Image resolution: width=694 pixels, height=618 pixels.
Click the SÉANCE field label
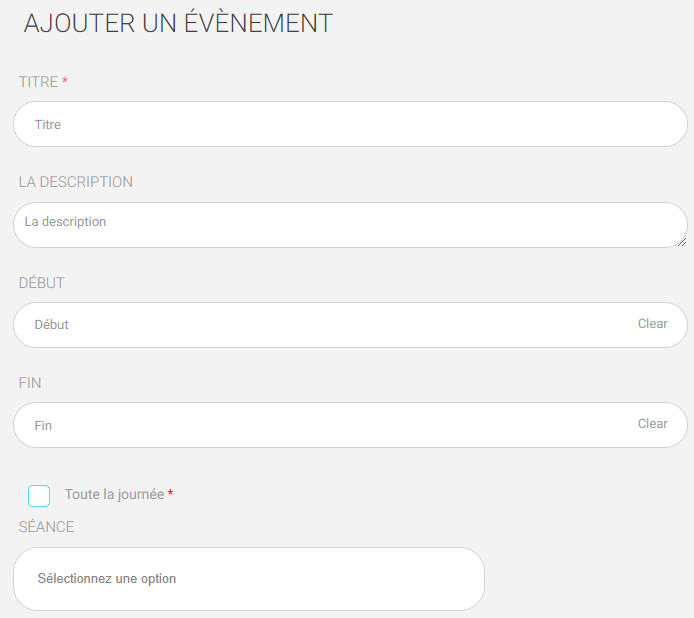(46, 527)
